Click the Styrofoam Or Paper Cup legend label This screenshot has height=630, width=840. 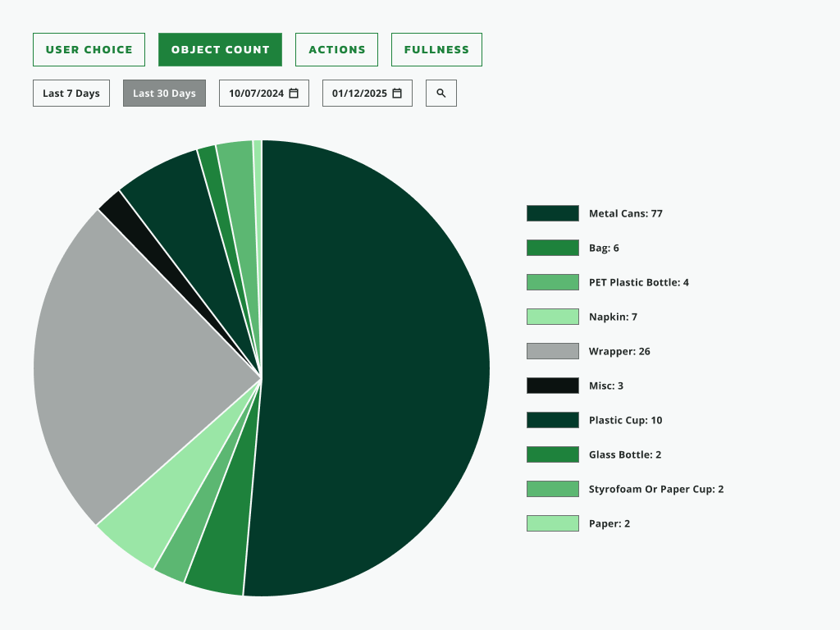tap(656, 489)
